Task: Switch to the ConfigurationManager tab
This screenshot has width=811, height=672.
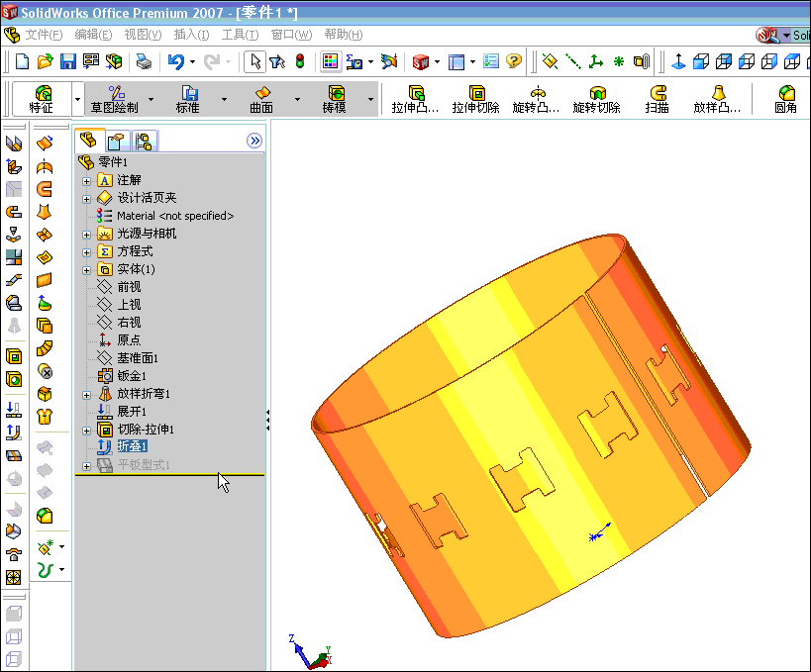Action: [x=144, y=141]
